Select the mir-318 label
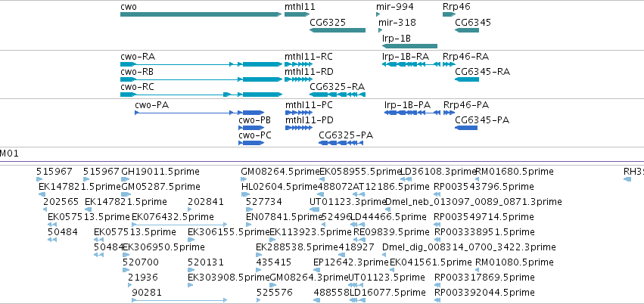This screenshot has width=644, height=304. [x=397, y=22]
